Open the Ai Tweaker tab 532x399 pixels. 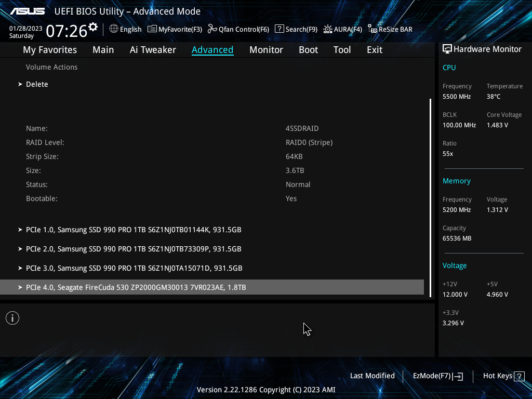pyautogui.click(x=153, y=50)
